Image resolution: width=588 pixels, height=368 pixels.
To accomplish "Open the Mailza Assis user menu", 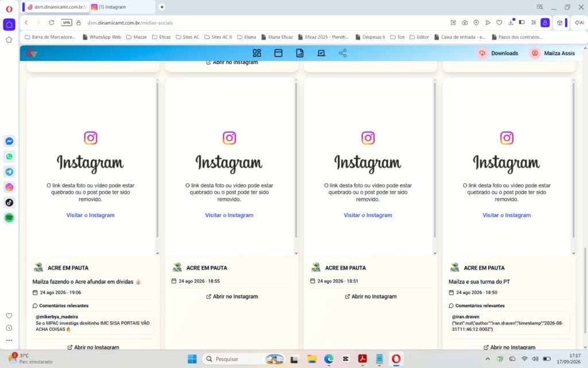I will [x=552, y=53].
